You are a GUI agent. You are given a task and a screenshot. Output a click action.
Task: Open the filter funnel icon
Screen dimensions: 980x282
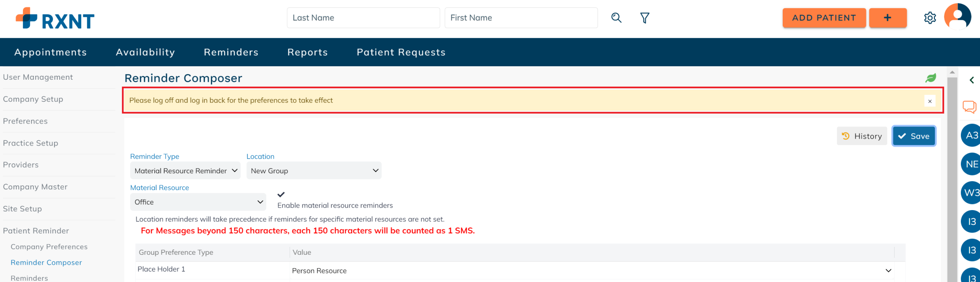point(645,18)
